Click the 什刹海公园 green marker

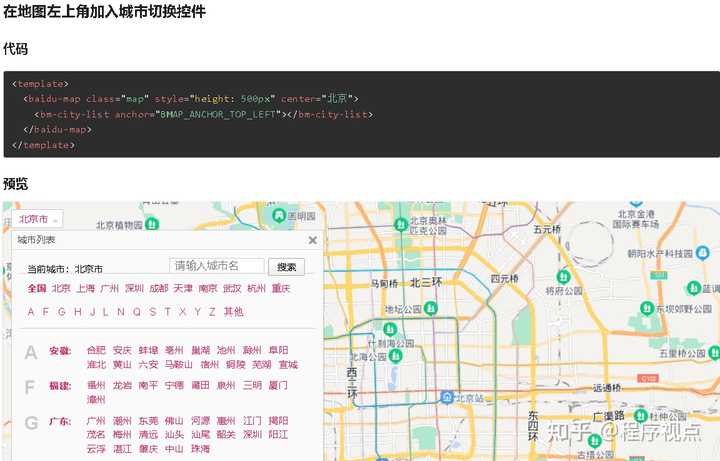pos(390,329)
